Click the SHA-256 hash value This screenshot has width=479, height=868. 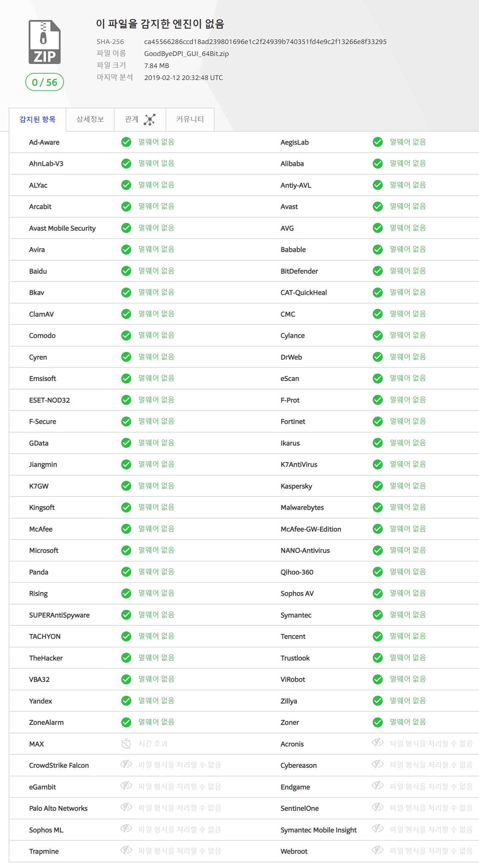tap(265, 42)
